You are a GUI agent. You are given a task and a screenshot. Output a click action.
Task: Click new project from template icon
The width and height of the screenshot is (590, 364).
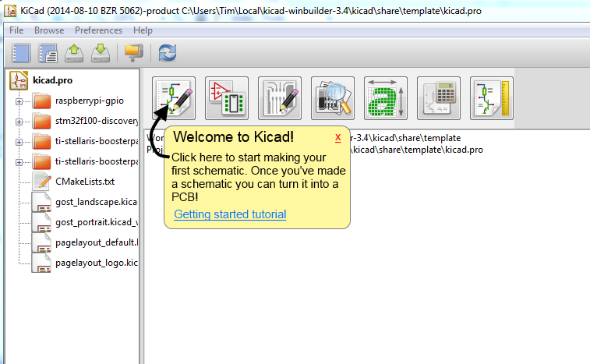point(48,53)
